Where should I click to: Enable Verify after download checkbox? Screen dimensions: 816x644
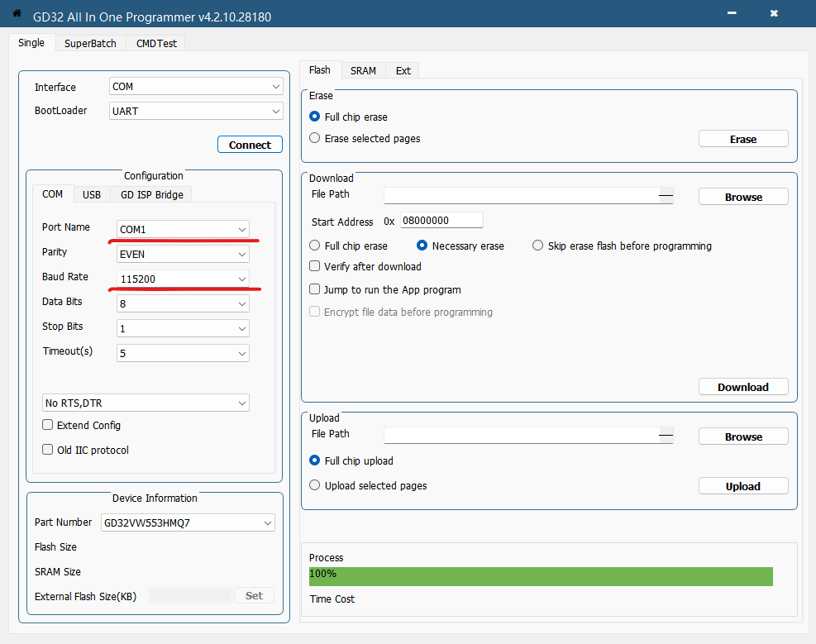(x=315, y=267)
